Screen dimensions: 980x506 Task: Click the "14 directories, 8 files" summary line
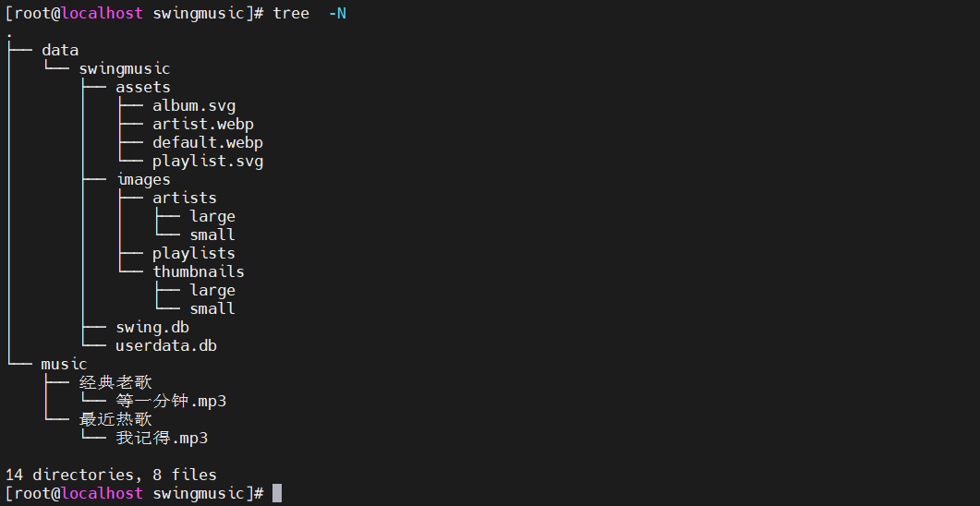click(111, 475)
